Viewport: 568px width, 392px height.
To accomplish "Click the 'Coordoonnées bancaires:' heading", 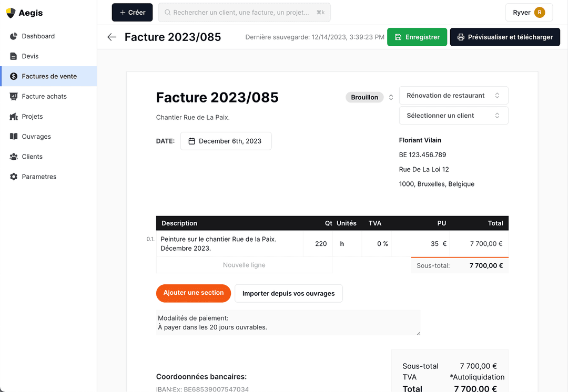I will (201, 376).
